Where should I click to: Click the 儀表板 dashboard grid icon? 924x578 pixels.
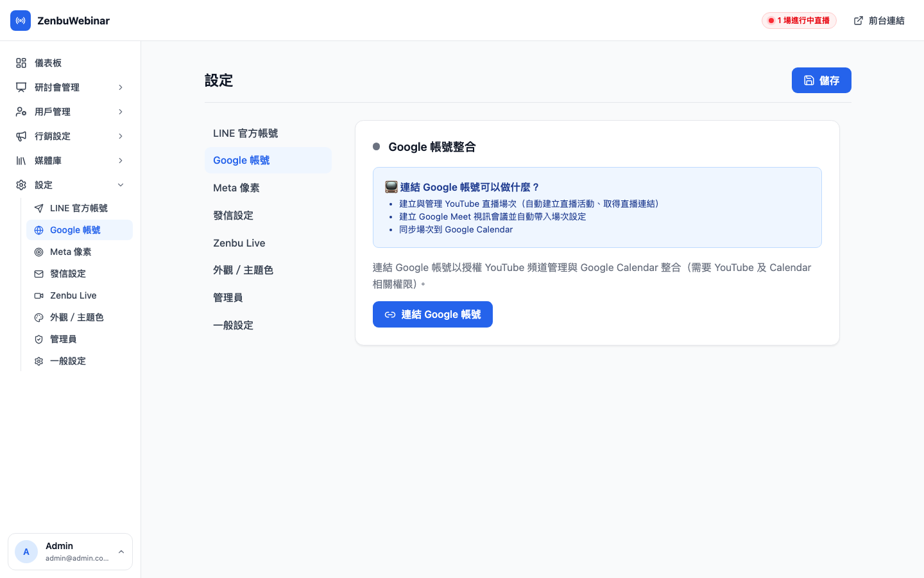[x=21, y=63]
